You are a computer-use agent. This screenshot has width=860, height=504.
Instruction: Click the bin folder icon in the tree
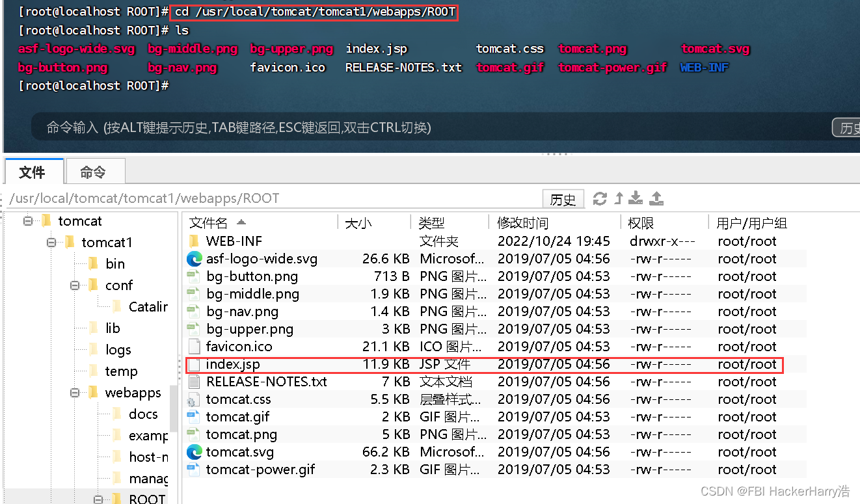[x=93, y=263]
